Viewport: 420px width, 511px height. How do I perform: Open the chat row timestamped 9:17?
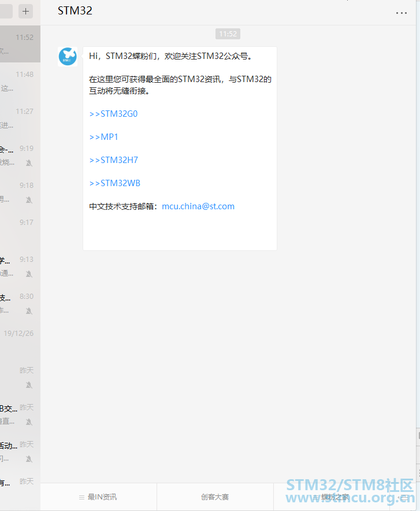[20, 229]
